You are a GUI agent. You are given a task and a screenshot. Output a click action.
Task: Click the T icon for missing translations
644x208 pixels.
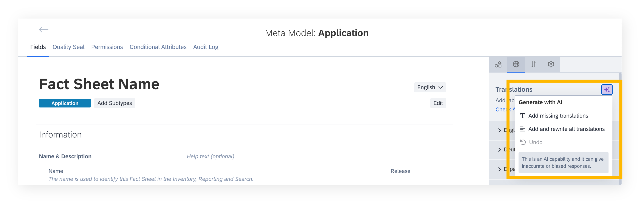coord(523,116)
